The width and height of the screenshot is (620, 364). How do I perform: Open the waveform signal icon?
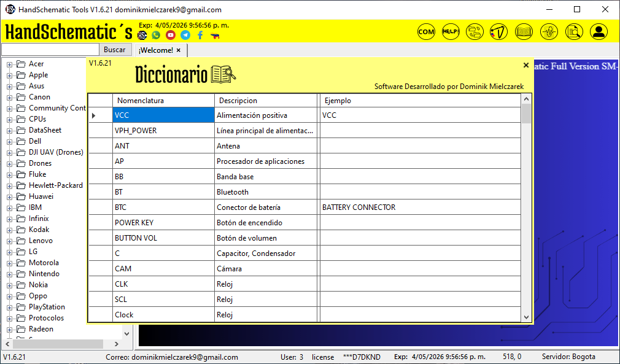[549, 32]
